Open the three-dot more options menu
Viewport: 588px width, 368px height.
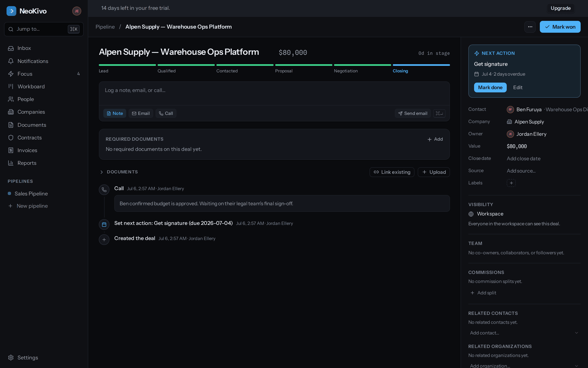pos(530,27)
